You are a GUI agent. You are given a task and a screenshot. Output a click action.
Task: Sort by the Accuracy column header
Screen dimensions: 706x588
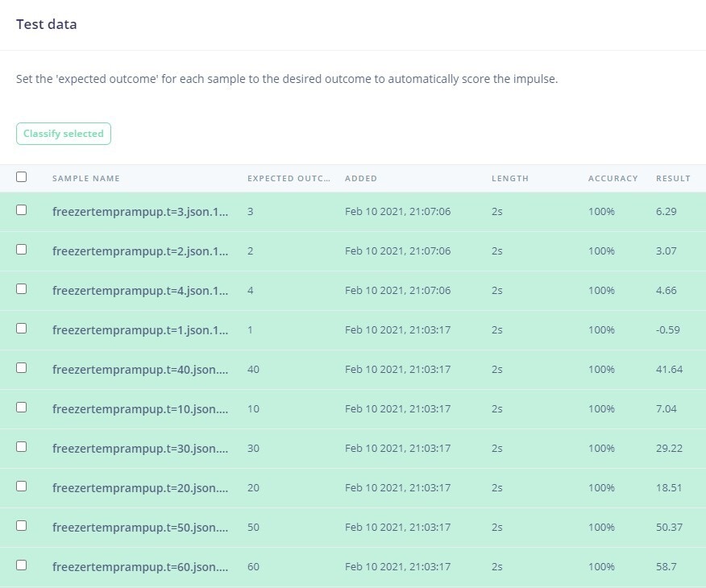(613, 178)
